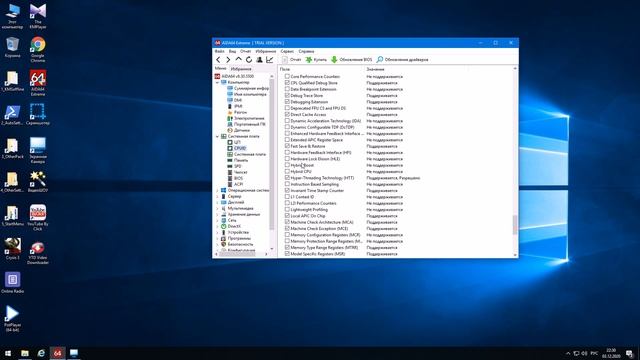Image resolution: width=640 pixels, height=360 pixels.
Task: Toggle CPL Qualified Debug Store checkbox
Action: point(287,82)
